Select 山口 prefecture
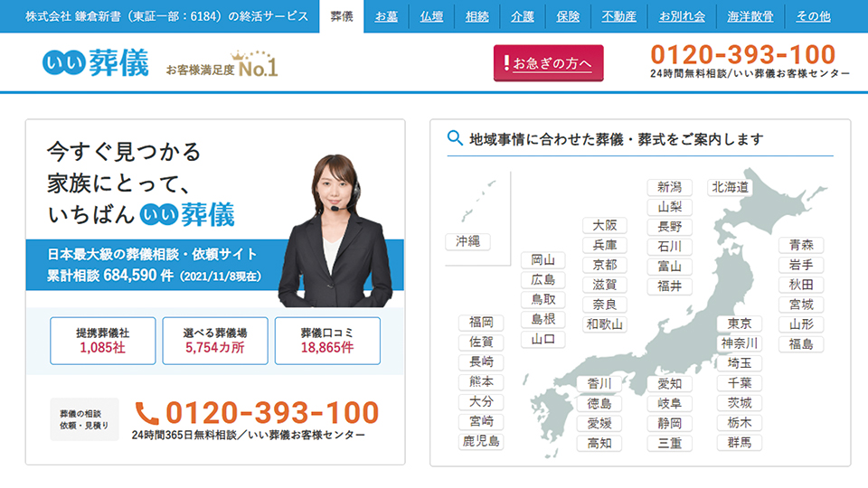The height and width of the screenshot is (488, 868). 543,339
